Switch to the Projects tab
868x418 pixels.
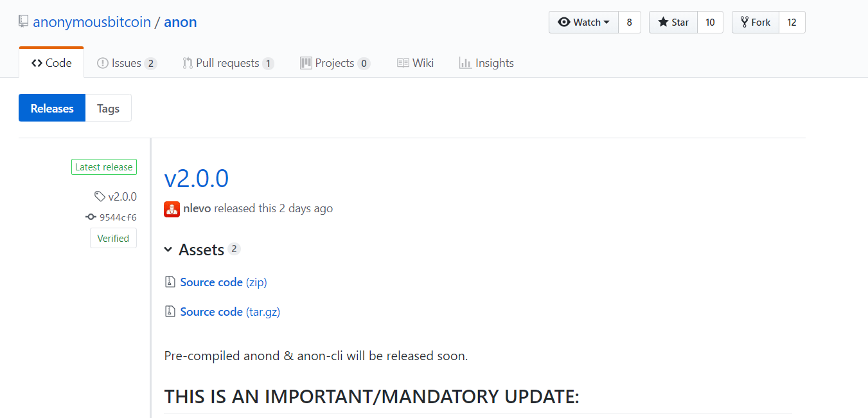tap(334, 63)
